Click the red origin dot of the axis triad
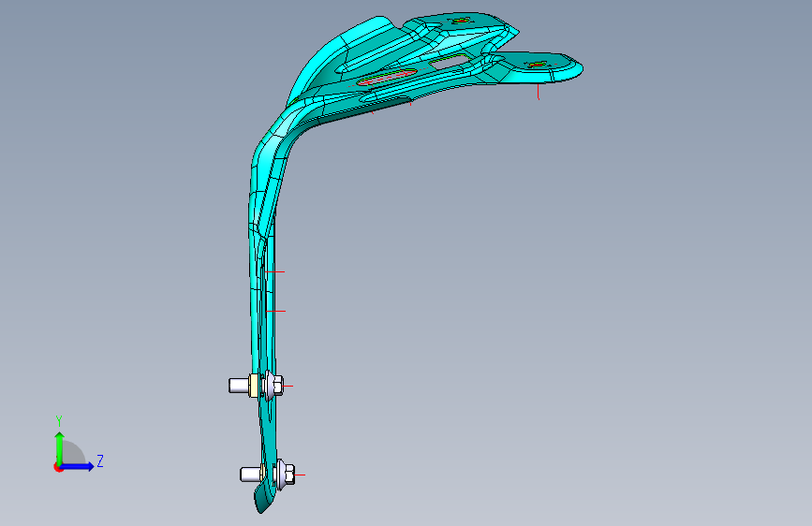Image resolution: width=812 pixels, height=526 pixels. coord(58,467)
